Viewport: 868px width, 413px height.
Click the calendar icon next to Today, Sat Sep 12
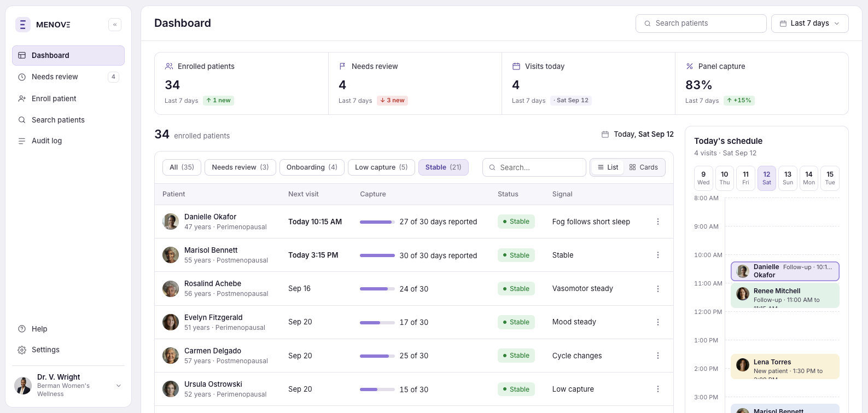tap(605, 135)
